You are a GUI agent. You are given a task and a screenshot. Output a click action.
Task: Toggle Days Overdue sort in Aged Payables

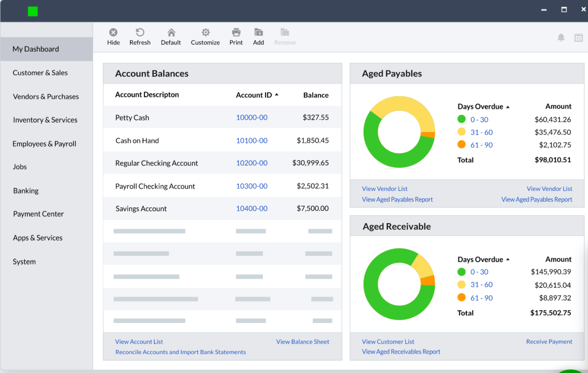click(507, 107)
